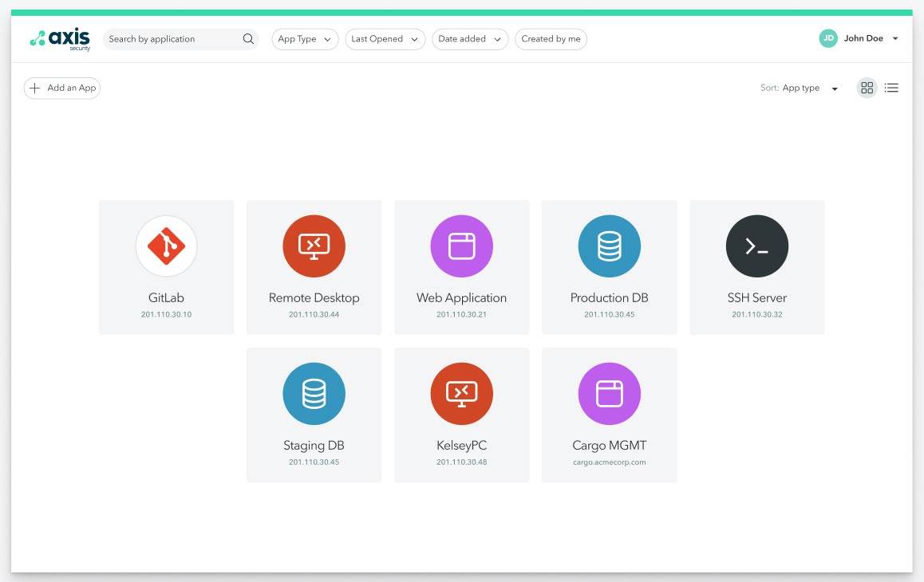Select the Production DB database icon
924x582 pixels.
click(610, 246)
